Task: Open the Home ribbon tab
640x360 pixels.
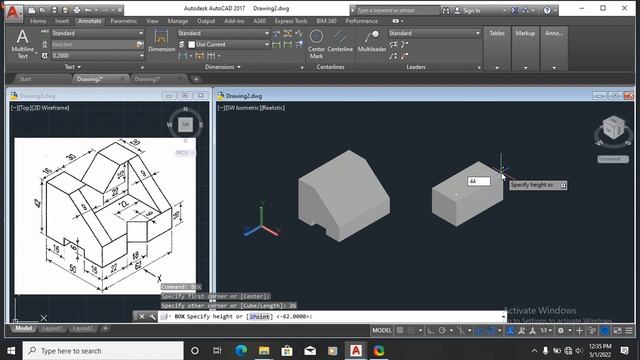Action: pyautogui.click(x=38, y=21)
